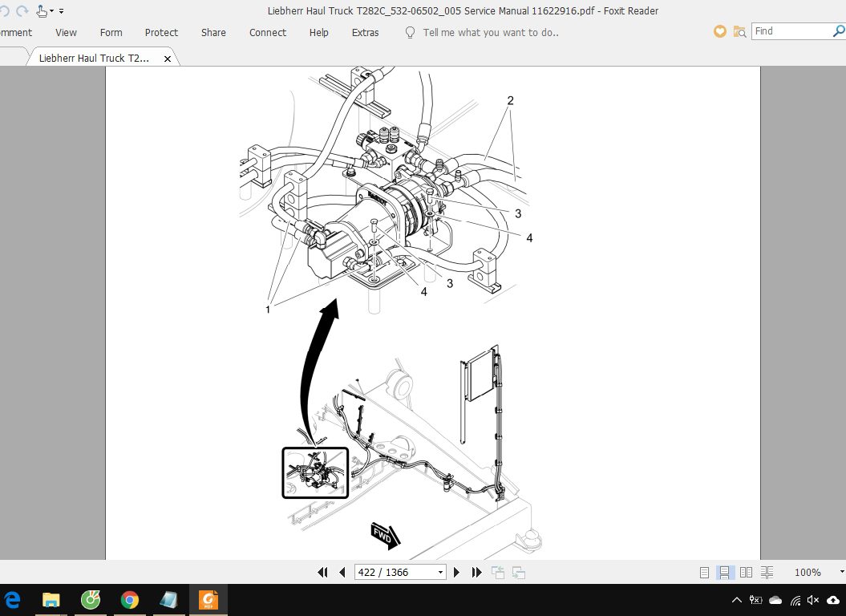Switch to Facing page layout mode
846x616 pixels.
745,572
